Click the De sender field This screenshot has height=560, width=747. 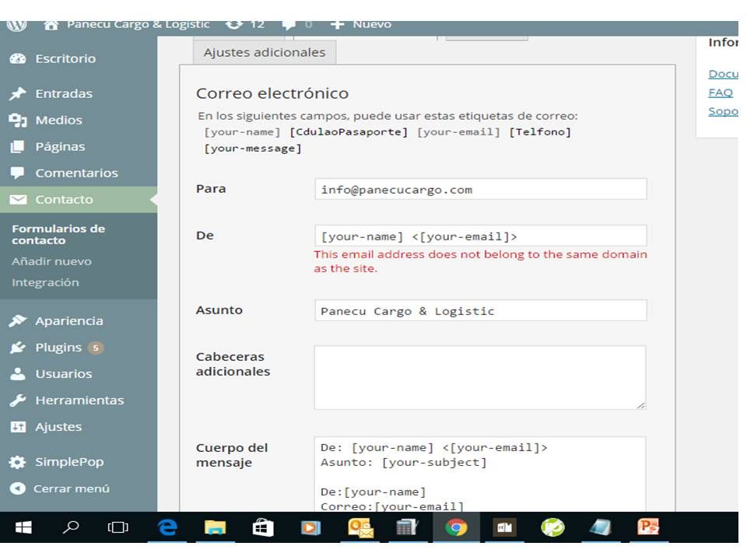[481, 236]
